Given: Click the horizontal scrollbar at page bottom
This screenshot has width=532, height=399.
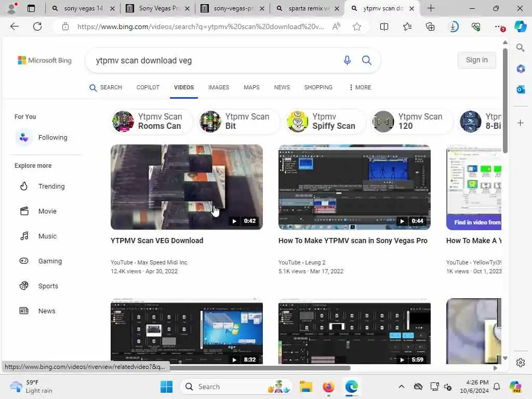Looking at the screenshot, I should (x=260, y=368).
